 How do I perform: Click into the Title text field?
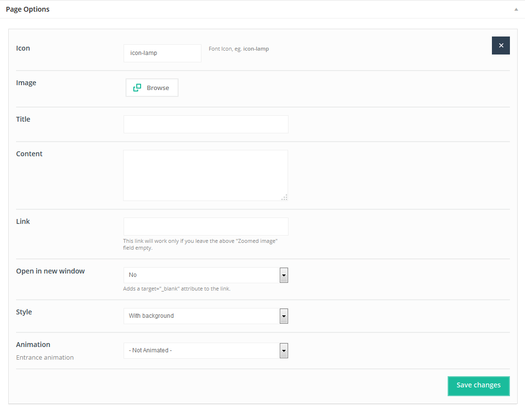206,124
